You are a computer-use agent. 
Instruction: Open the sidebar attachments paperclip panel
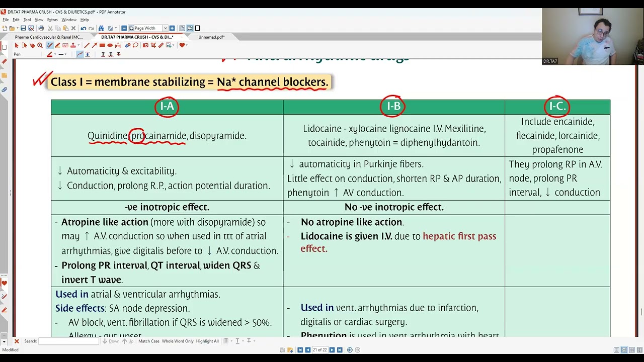coord(4,89)
